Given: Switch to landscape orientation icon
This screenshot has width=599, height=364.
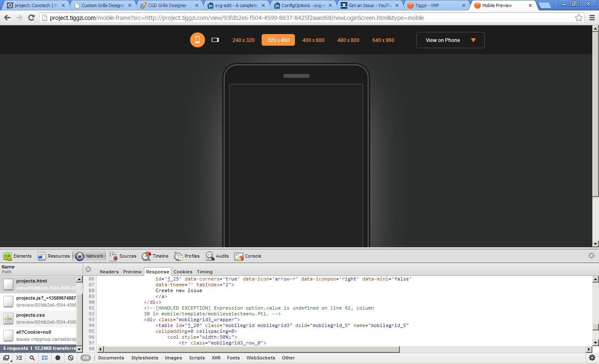Looking at the screenshot, I should [215, 40].
